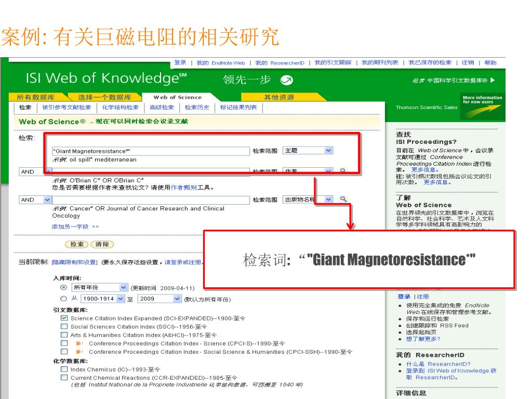Click the Giant Magnetoresistance search input field
This screenshot has height=399, width=532.
point(151,151)
